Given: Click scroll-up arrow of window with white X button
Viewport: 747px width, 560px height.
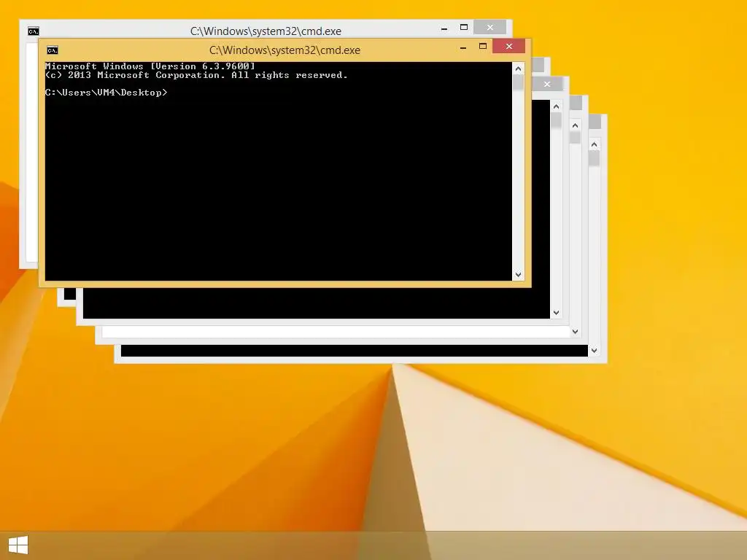Looking at the screenshot, I should (x=556, y=106).
